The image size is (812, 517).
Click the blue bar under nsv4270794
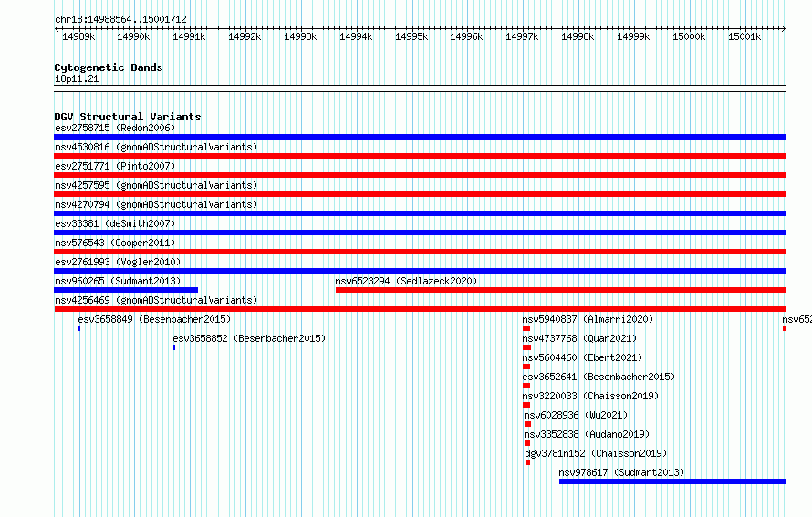[420, 213]
